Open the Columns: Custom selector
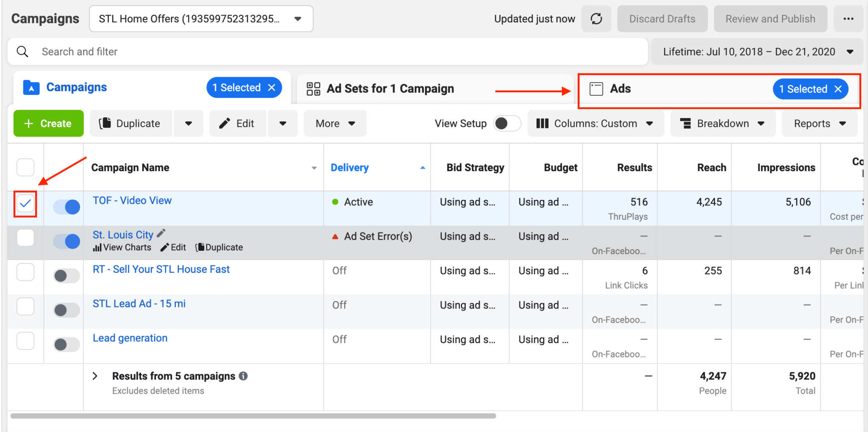868x432 pixels. coord(595,123)
